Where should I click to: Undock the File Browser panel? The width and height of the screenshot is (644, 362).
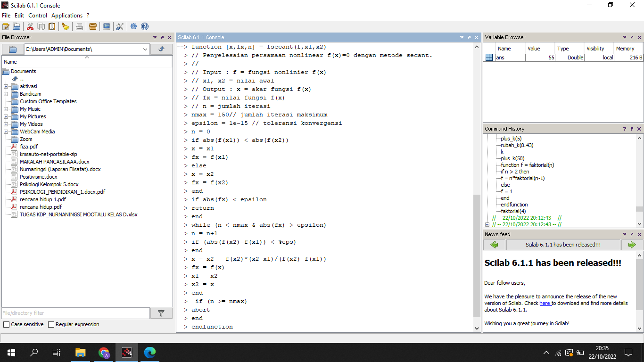pos(162,37)
